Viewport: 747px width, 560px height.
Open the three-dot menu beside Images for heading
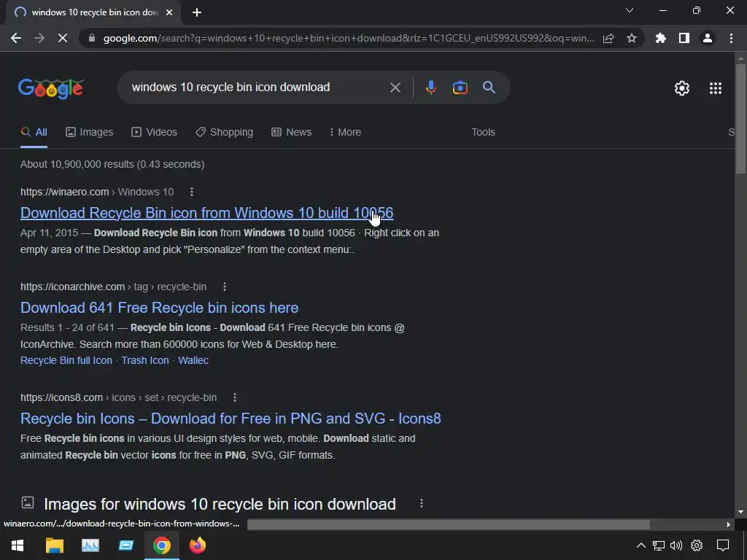(421, 503)
